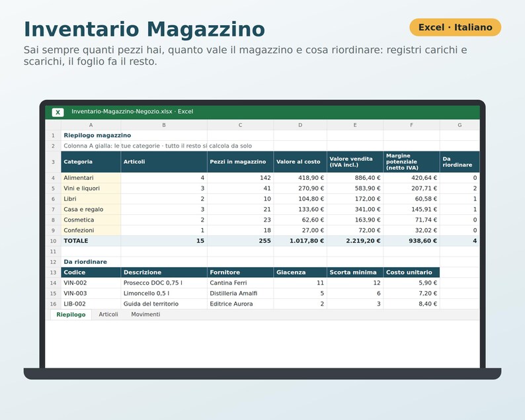
Task: Select column D header
Action: (300, 125)
